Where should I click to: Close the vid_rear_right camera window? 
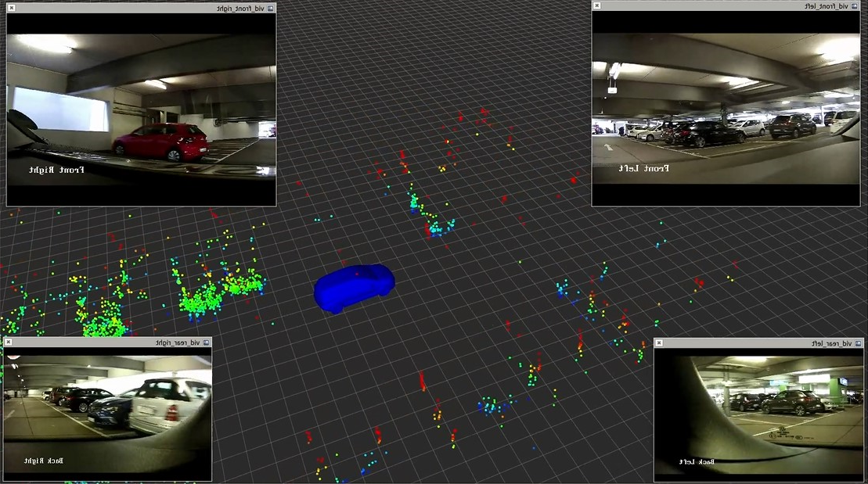tap(9, 342)
